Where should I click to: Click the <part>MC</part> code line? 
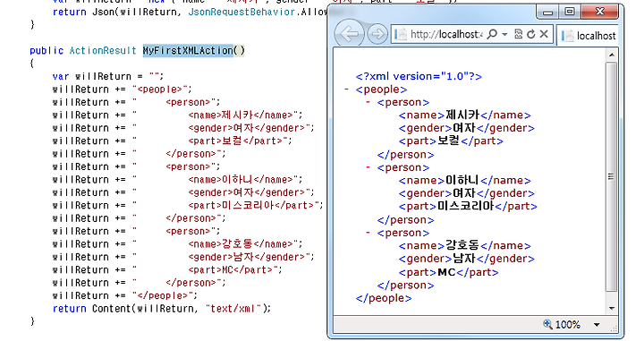click(235, 269)
